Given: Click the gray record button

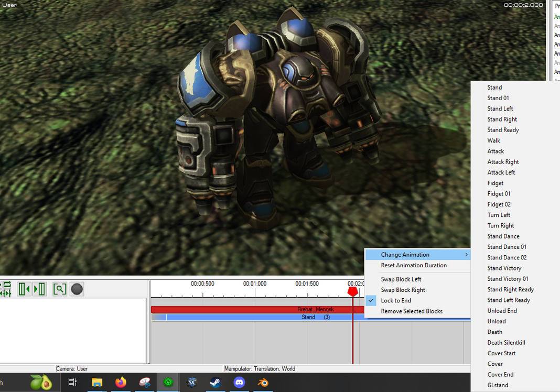Looking at the screenshot, I should point(77,289).
